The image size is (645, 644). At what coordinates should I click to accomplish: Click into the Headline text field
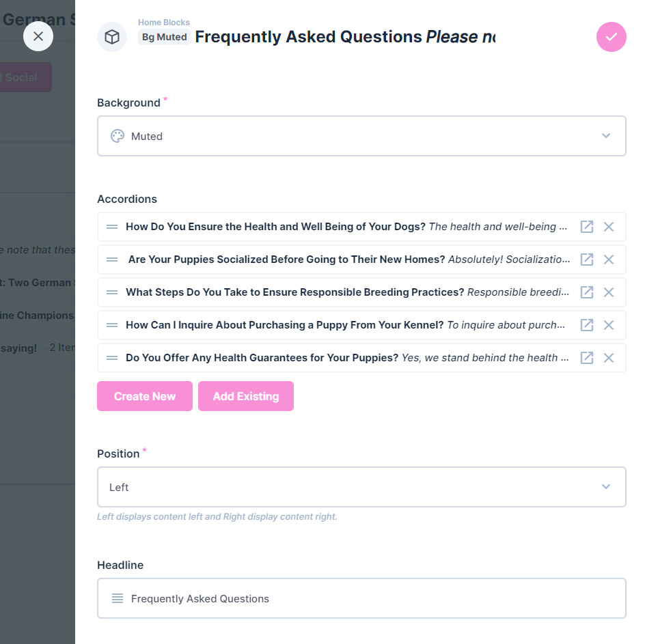[361, 598]
